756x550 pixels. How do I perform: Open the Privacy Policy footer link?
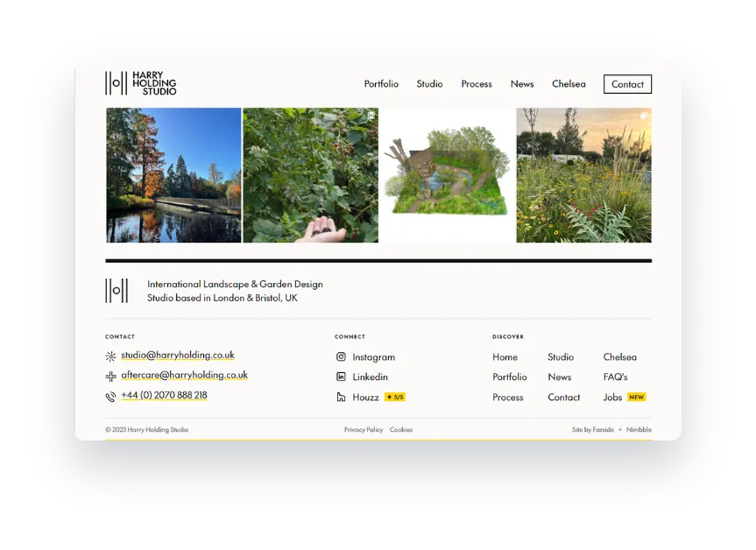[x=364, y=429]
